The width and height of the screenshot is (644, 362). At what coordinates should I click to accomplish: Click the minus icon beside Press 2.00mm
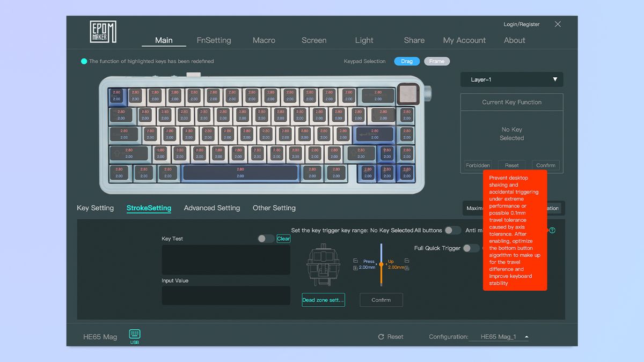pos(356,261)
